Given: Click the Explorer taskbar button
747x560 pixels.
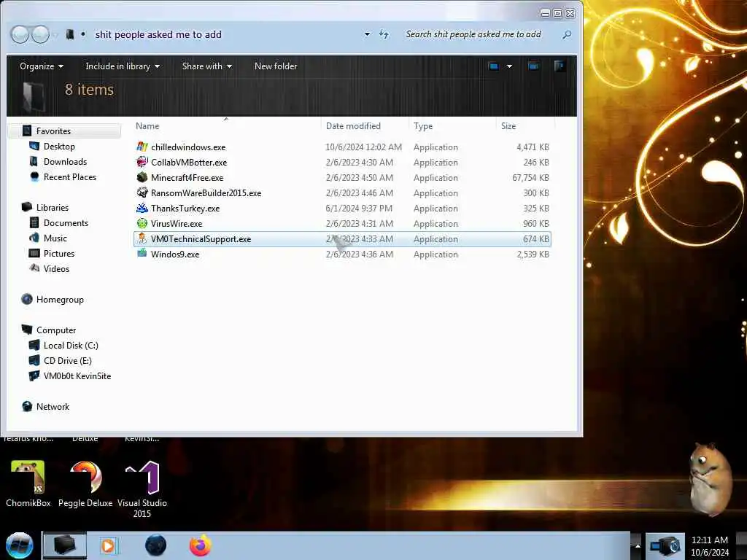Looking at the screenshot, I should (x=65, y=545).
